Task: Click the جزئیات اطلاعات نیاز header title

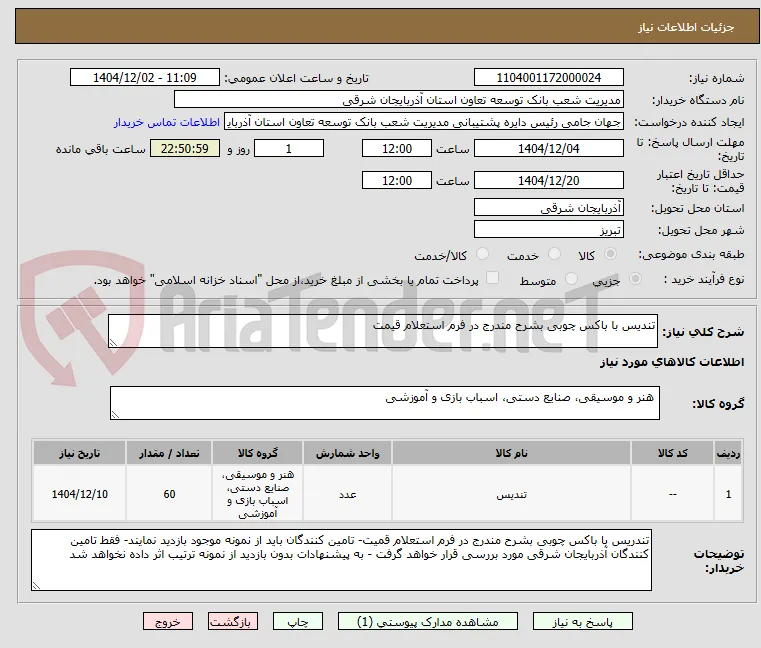Action: (x=685, y=27)
